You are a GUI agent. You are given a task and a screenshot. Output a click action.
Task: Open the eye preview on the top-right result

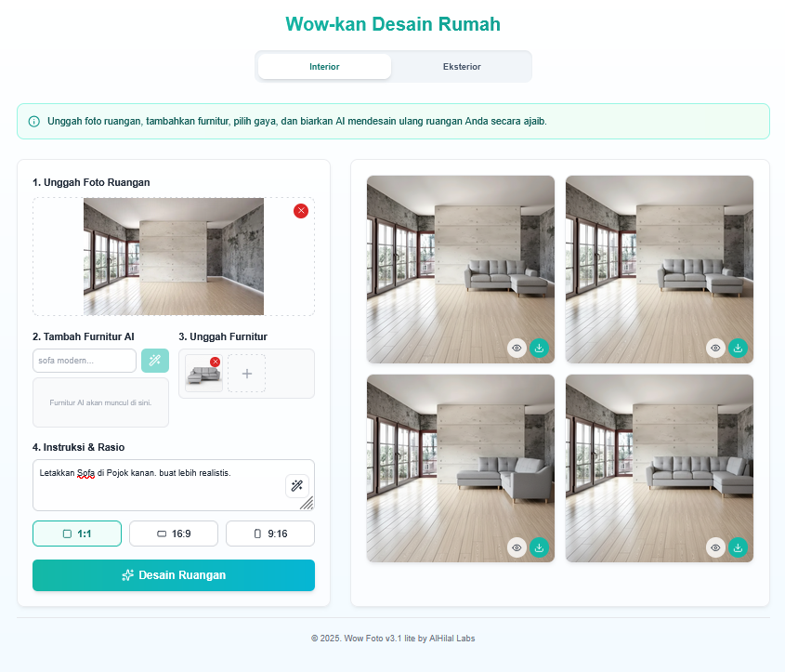pos(715,348)
